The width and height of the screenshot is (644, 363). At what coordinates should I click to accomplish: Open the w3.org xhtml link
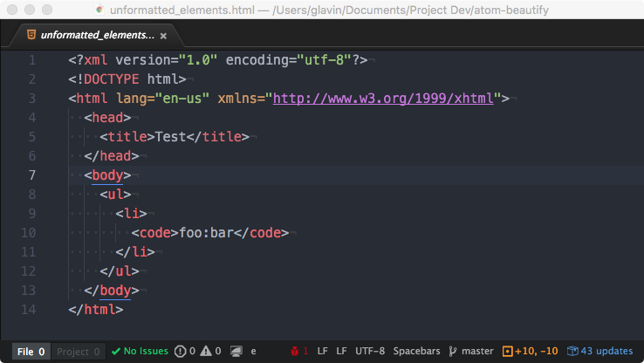(383, 98)
